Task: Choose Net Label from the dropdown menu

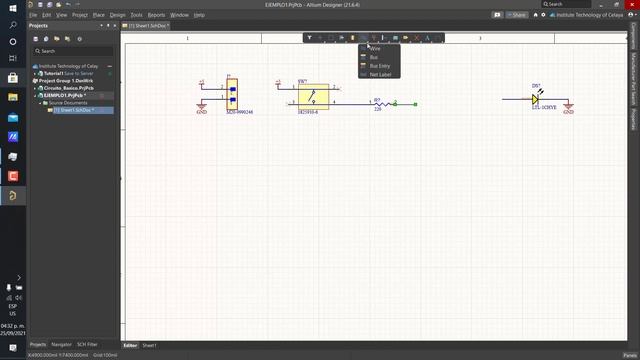Action: [x=379, y=74]
